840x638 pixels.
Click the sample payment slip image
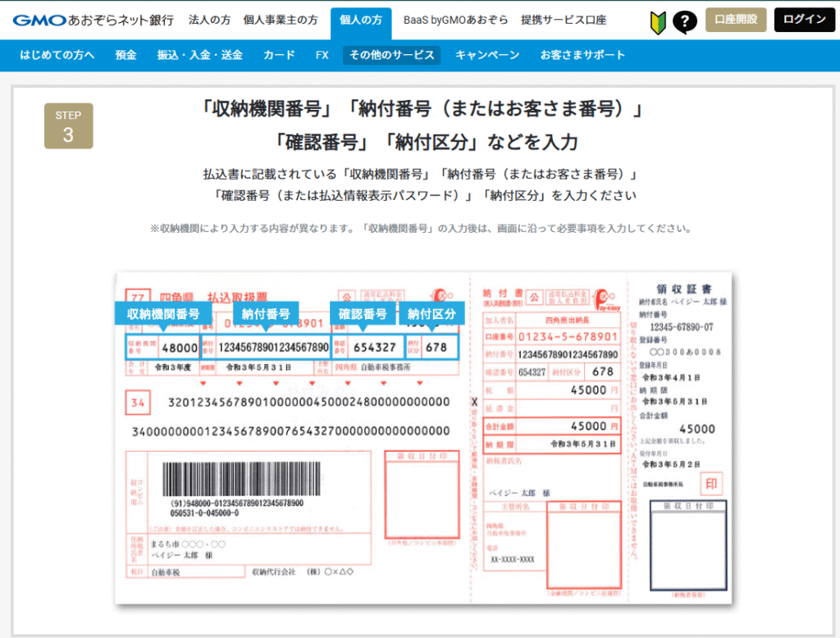click(x=423, y=438)
